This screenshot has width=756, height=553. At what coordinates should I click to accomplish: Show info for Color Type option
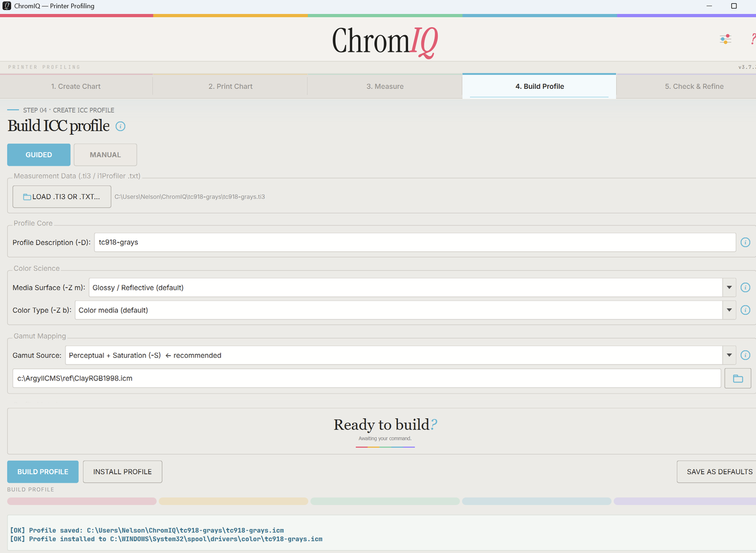(745, 310)
